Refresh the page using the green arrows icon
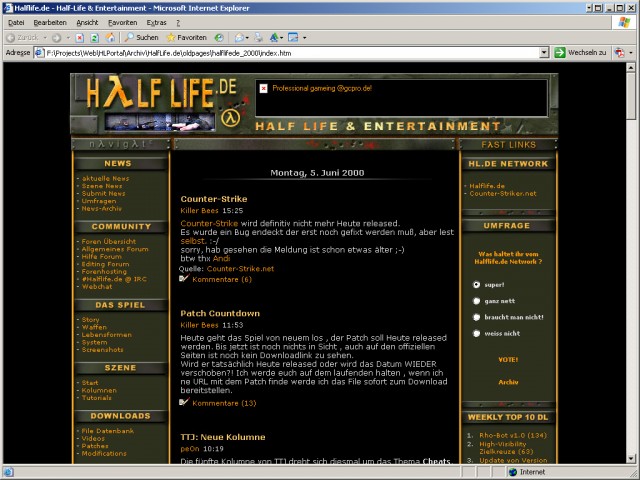 [x=94, y=38]
